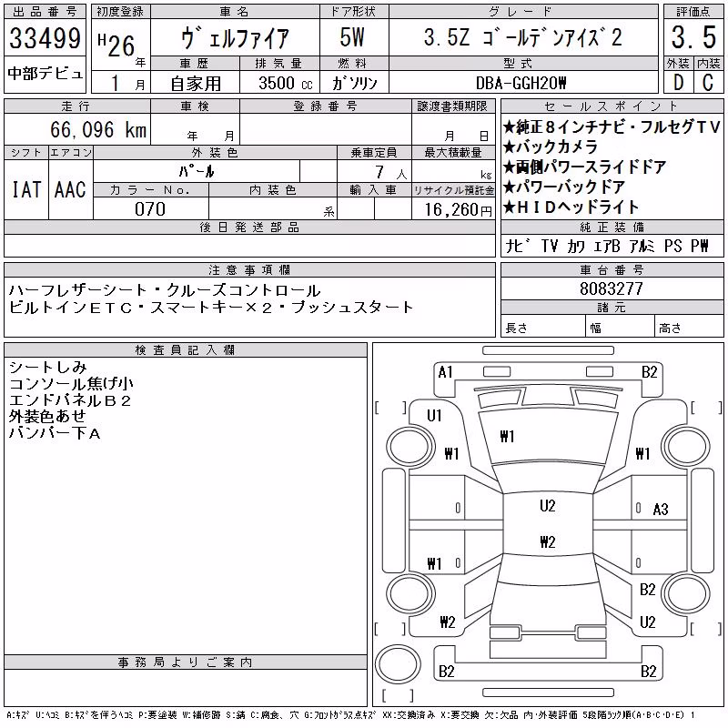The height and width of the screenshot is (728, 728).
Task: Click air conditioner value AAC
Action: click(70, 189)
